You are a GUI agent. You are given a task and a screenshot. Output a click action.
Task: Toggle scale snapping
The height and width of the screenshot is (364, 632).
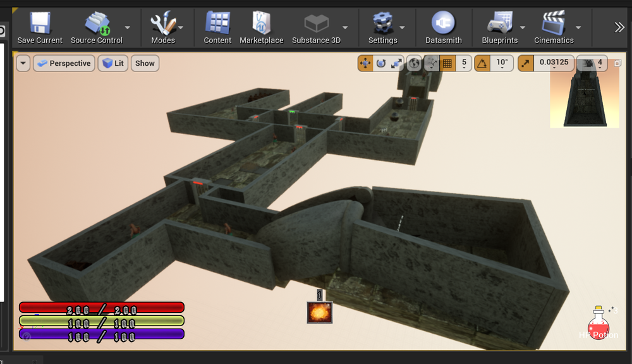click(526, 63)
